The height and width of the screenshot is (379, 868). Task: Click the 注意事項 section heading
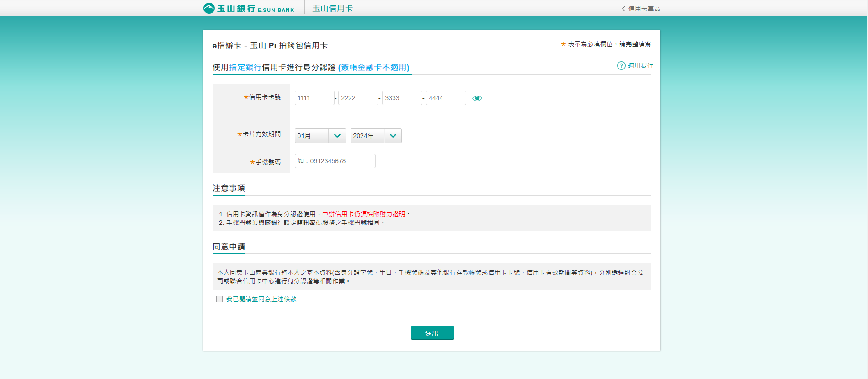(x=229, y=188)
